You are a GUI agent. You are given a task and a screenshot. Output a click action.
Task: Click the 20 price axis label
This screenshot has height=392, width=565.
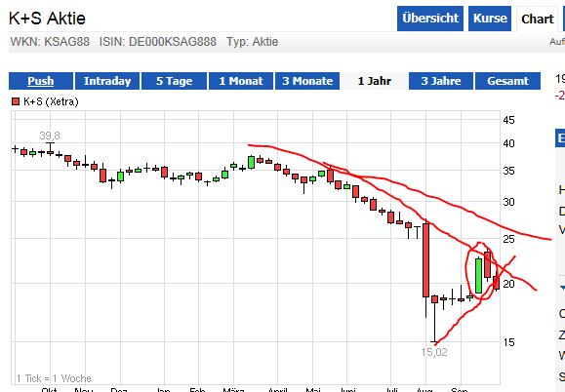508,284
